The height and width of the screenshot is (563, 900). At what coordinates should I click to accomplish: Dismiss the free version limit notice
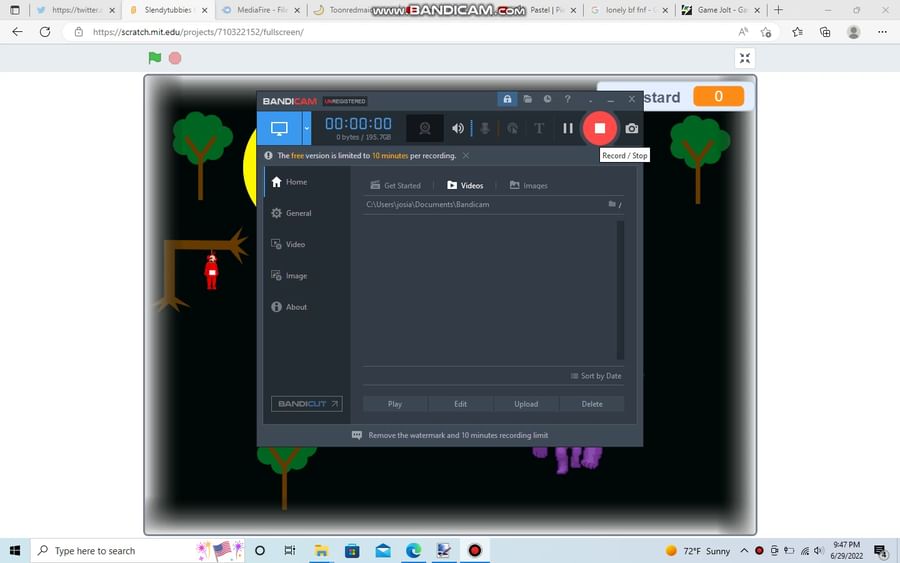pyautogui.click(x=466, y=156)
